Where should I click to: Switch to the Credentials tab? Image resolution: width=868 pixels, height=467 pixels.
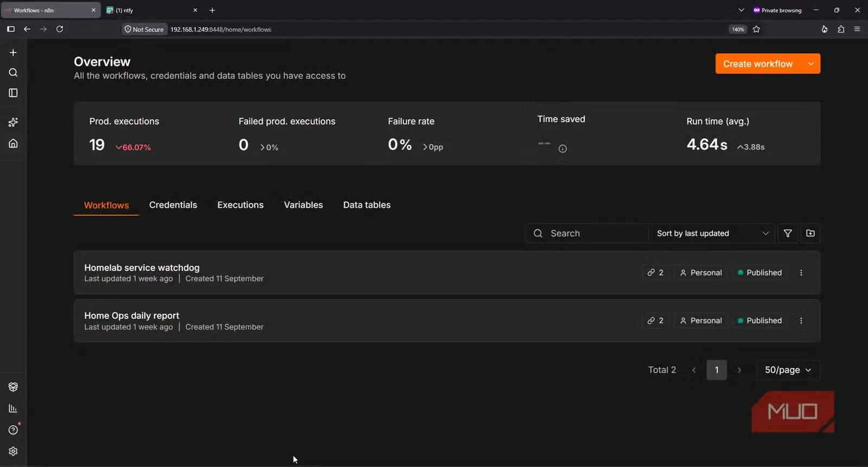point(173,205)
